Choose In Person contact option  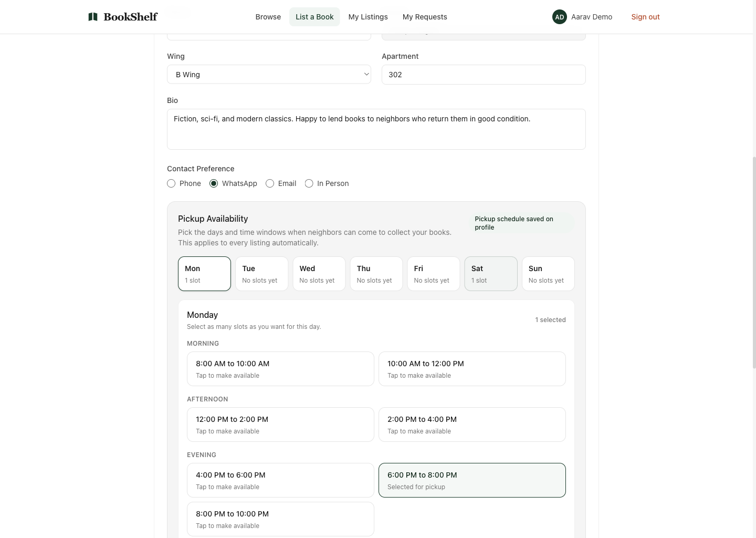pos(309,183)
